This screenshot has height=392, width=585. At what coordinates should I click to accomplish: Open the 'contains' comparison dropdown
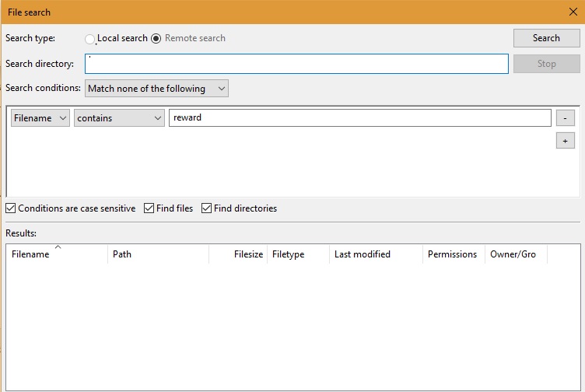119,118
